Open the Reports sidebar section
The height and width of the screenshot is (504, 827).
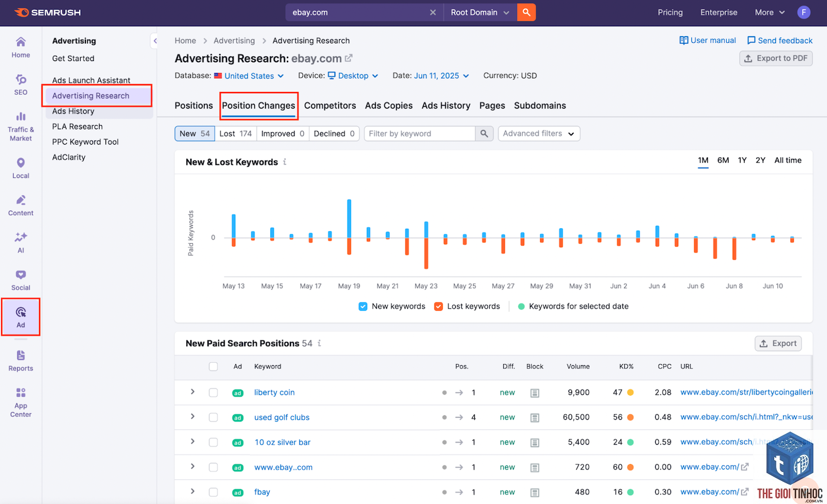[x=21, y=361]
